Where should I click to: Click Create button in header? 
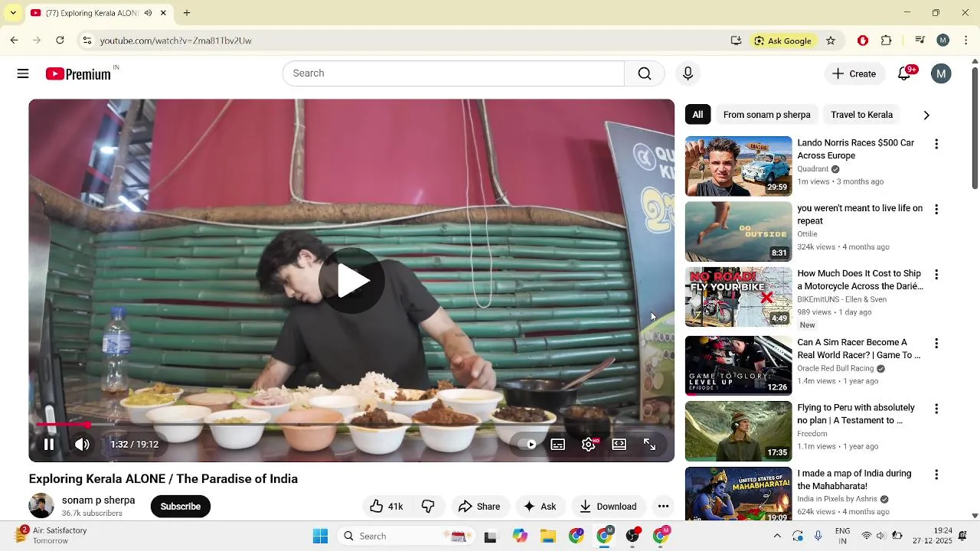pos(854,73)
